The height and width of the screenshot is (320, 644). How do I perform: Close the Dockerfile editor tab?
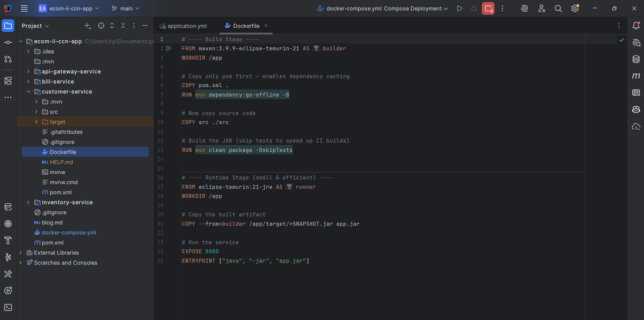266,26
